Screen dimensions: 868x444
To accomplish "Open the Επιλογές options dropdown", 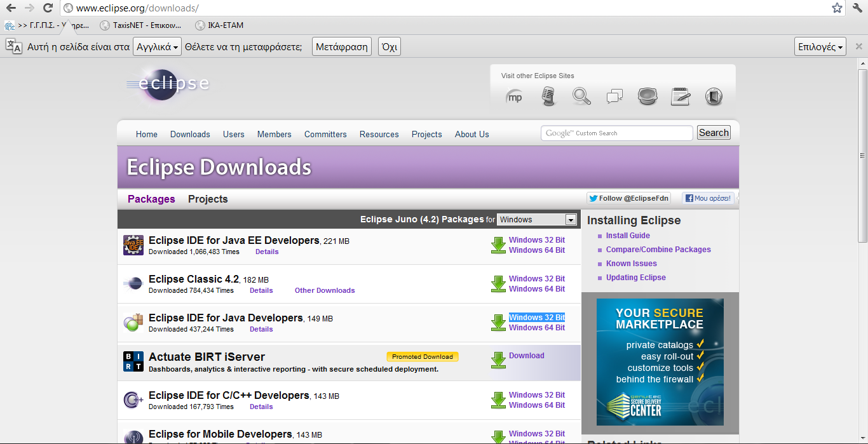I will pyautogui.click(x=820, y=46).
